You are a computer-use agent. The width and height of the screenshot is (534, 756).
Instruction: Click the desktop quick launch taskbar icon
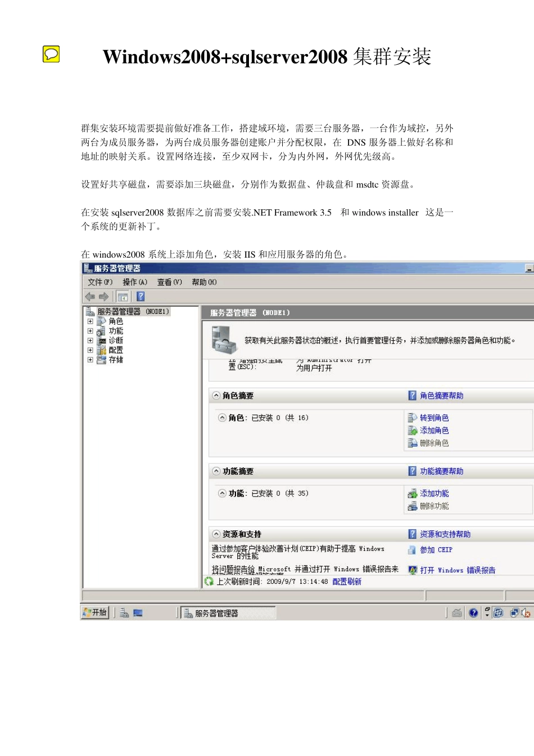coord(138,613)
